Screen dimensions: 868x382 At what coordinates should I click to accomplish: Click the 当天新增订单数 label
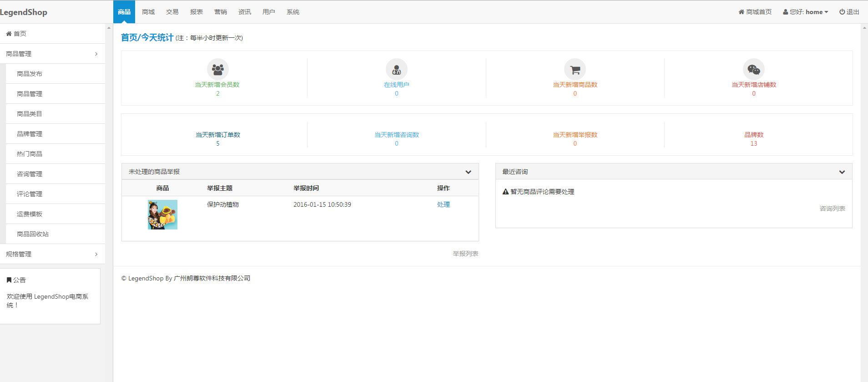(x=218, y=135)
